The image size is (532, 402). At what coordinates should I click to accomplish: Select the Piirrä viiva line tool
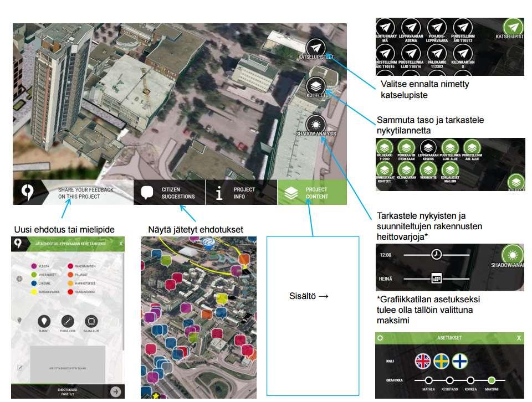tap(68, 321)
